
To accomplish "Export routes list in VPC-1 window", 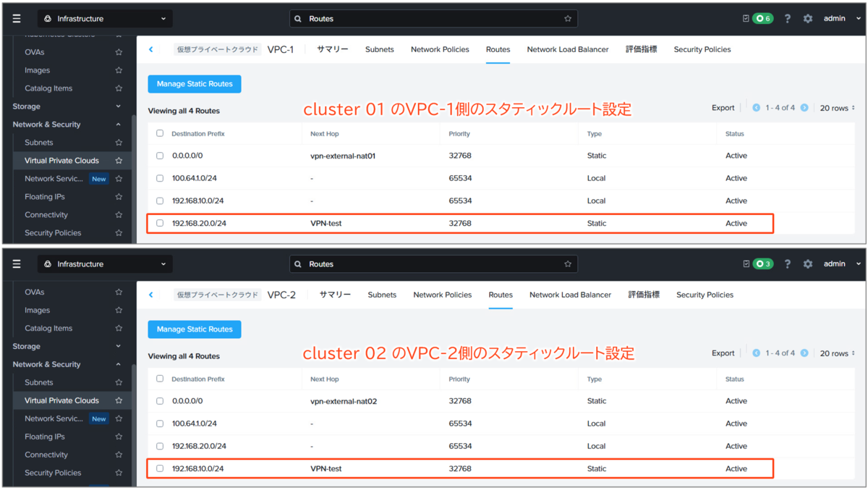I will [x=723, y=108].
